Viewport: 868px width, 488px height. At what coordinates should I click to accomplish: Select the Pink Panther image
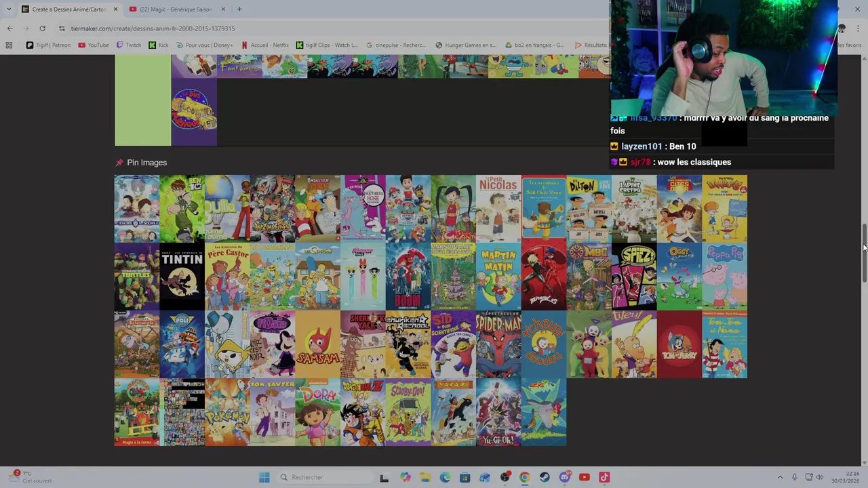click(x=363, y=209)
